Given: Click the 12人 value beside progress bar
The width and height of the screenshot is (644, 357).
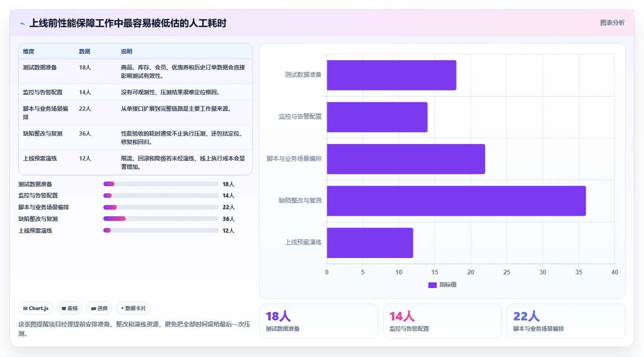Looking at the screenshot, I should [x=229, y=231].
